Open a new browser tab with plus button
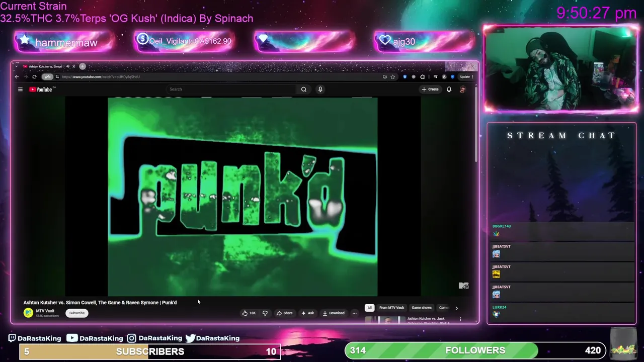Image resolution: width=644 pixels, height=362 pixels. (83, 66)
